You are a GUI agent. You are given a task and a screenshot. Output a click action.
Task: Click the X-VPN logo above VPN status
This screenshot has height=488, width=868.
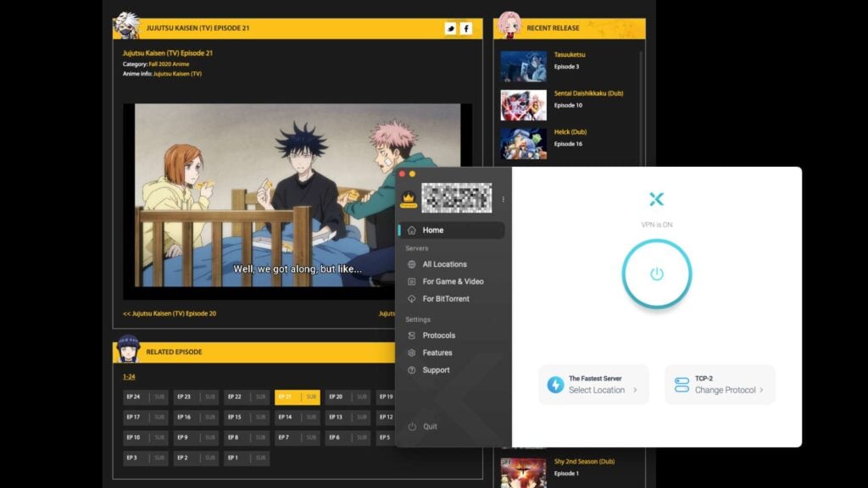coord(657,199)
